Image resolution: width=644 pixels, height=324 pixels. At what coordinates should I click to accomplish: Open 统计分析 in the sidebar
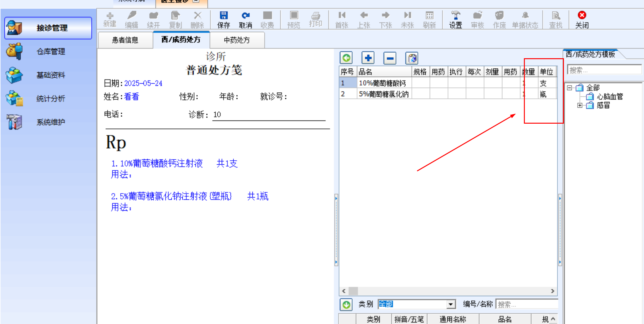48,99
